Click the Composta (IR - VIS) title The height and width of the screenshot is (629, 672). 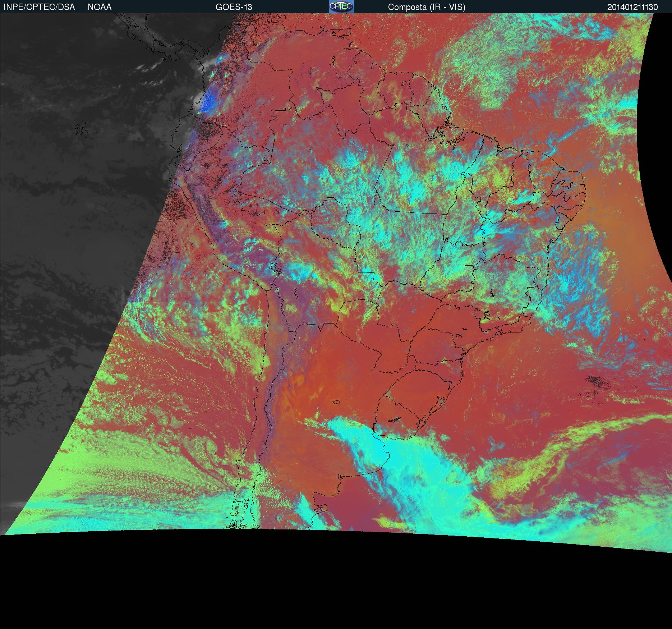[x=427, y=7]
